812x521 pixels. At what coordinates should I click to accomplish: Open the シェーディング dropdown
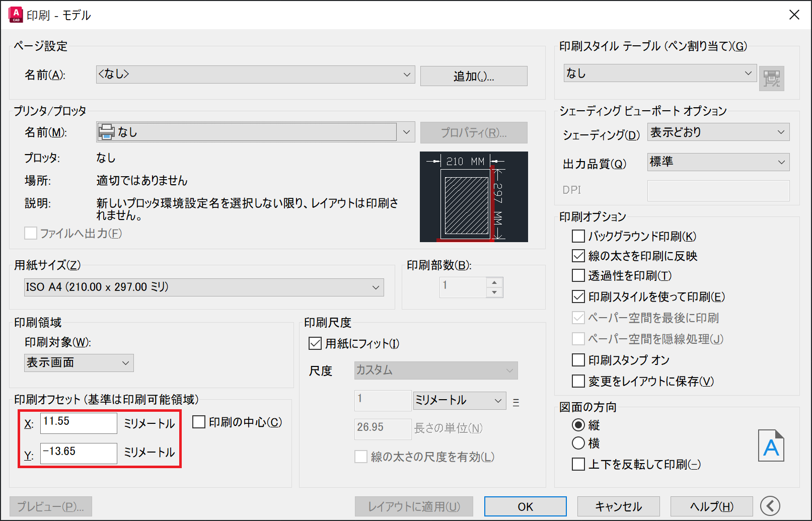[x=781, y=132]
